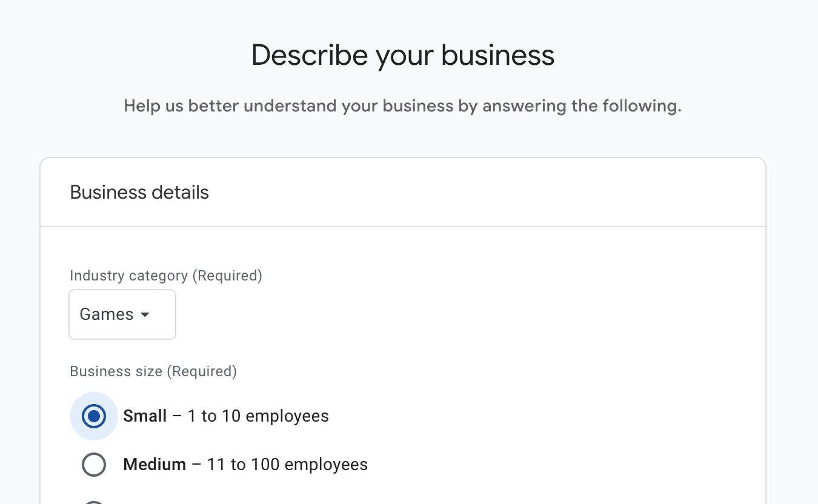Screen dimensions: 818x504
Task: Select the Small business size radio button
Action: tap(94, 416)
